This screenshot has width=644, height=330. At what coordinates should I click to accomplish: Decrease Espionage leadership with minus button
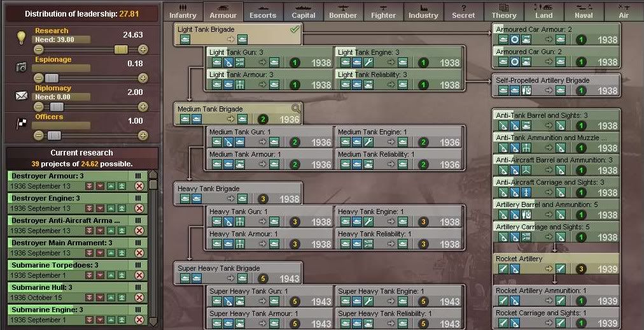coord(38,78)
